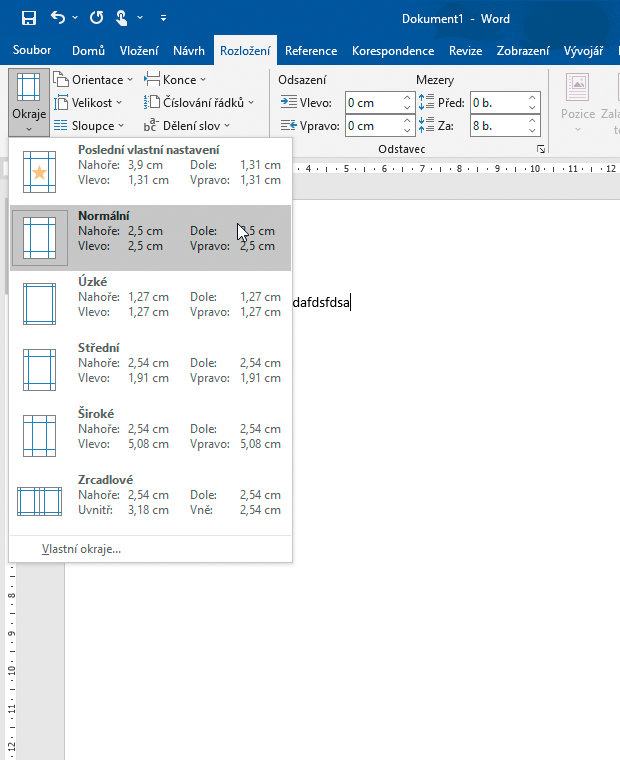Click the Redo (repeat) icon

click(96, 18)
